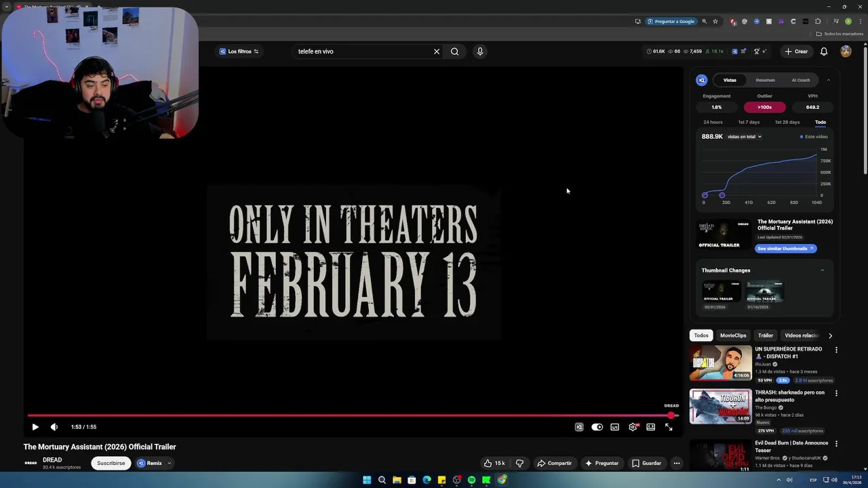
Task: Collapse the Thumbnail Changes section
Action: coord(823,270)
